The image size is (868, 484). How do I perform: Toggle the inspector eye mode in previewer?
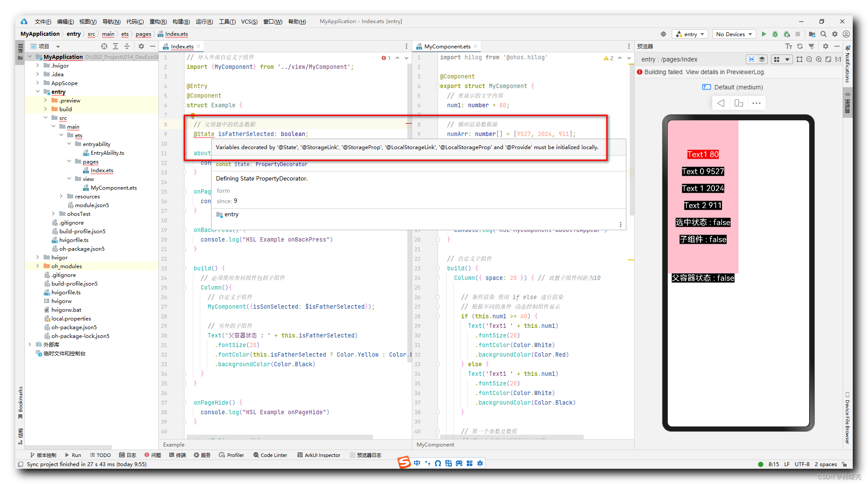tap(752, 59)
